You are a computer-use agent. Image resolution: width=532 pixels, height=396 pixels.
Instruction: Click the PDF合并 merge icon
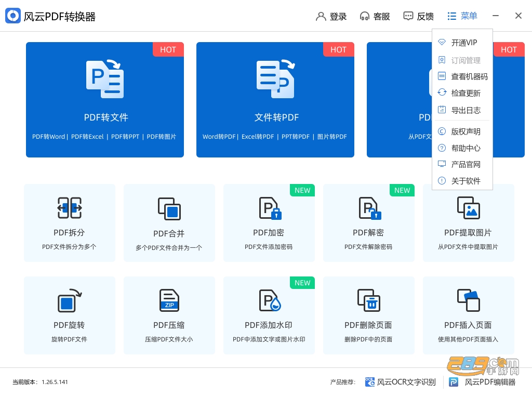169,209
